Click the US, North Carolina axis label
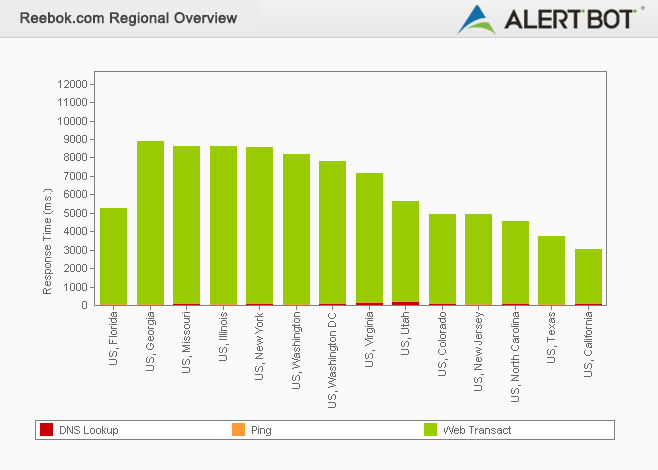Screen dimensions: 658x470 click(516, 355)
